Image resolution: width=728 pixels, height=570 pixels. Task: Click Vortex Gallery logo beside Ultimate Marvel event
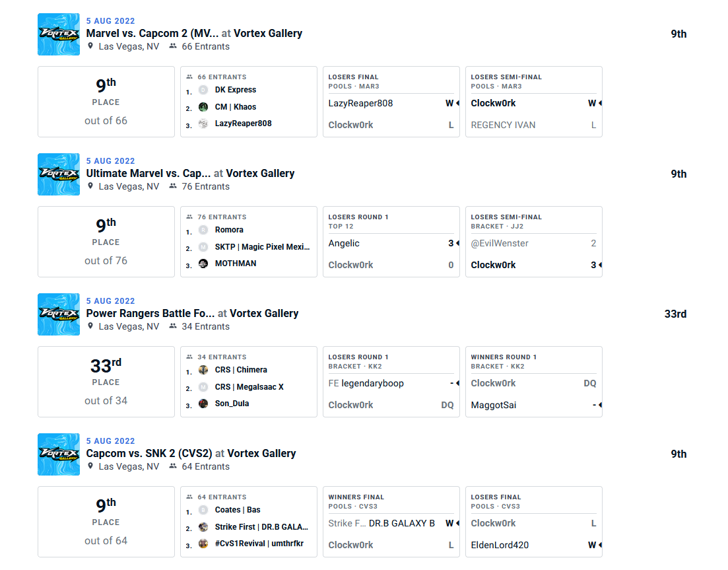click(x=59, y=174)
